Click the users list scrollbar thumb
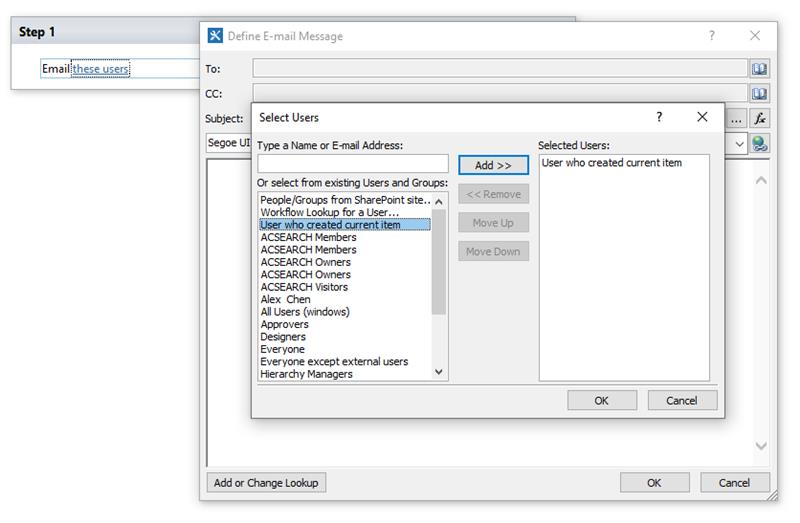This screenshot has width=800, height=523. [x=439, y=262]
